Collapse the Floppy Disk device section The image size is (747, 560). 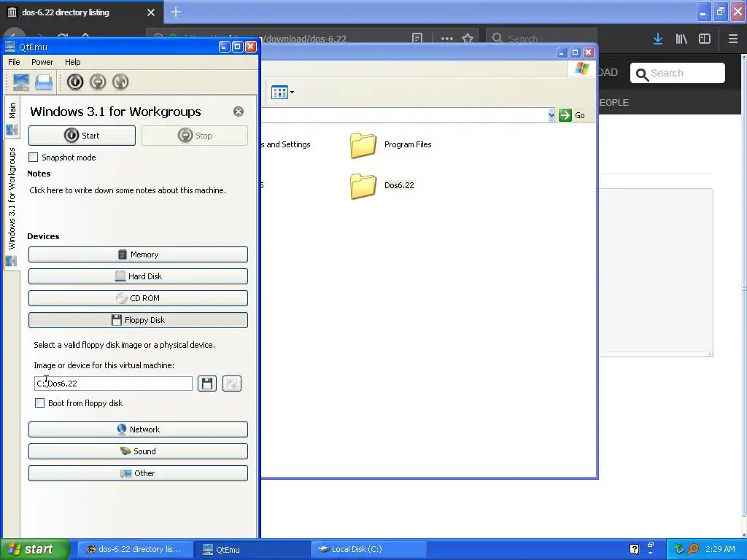pyautogui.click(x=138, y=320)
